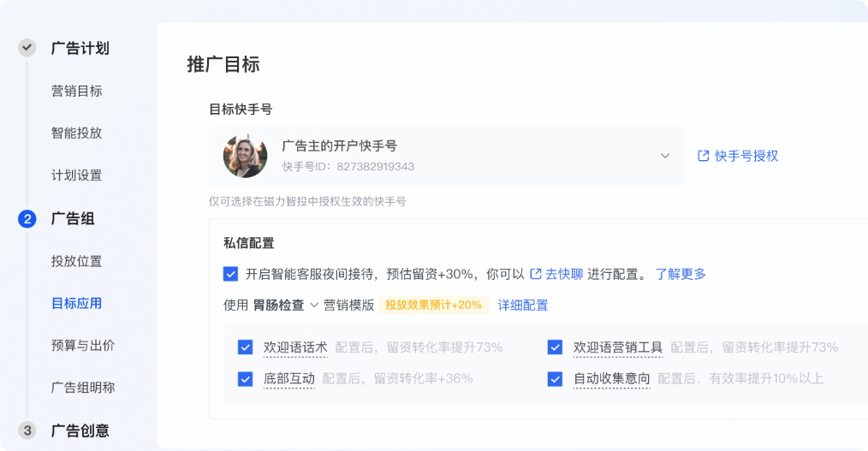Uncheck 开启智能客服夜间接待 checkbox

click(x=231, y=274)
